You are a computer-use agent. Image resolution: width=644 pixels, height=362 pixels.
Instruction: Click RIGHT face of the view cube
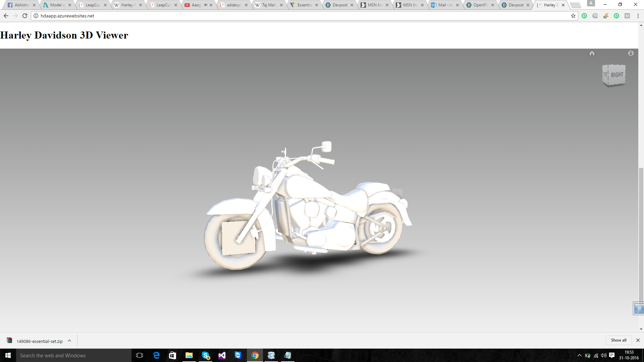tap(616, 75)
